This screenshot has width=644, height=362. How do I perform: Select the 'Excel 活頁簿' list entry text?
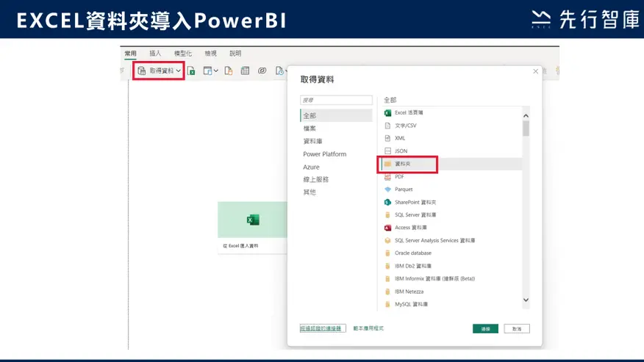pyautogui.click(x=409, y=112)
